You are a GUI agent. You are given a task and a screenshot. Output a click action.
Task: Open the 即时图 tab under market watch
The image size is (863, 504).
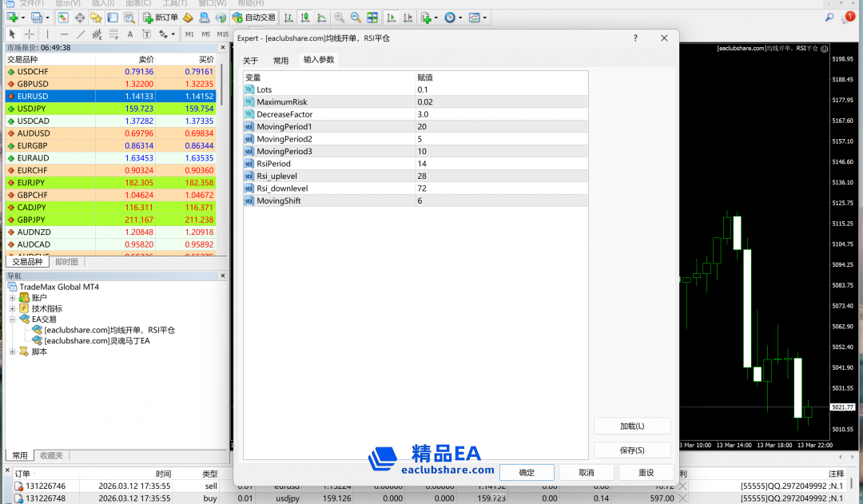tap(66, 262)
